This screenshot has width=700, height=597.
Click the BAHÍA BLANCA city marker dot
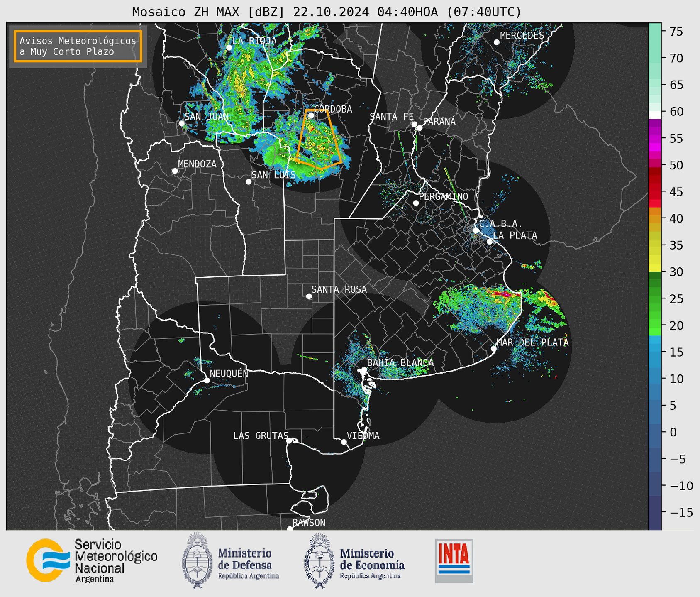[364, 369]
